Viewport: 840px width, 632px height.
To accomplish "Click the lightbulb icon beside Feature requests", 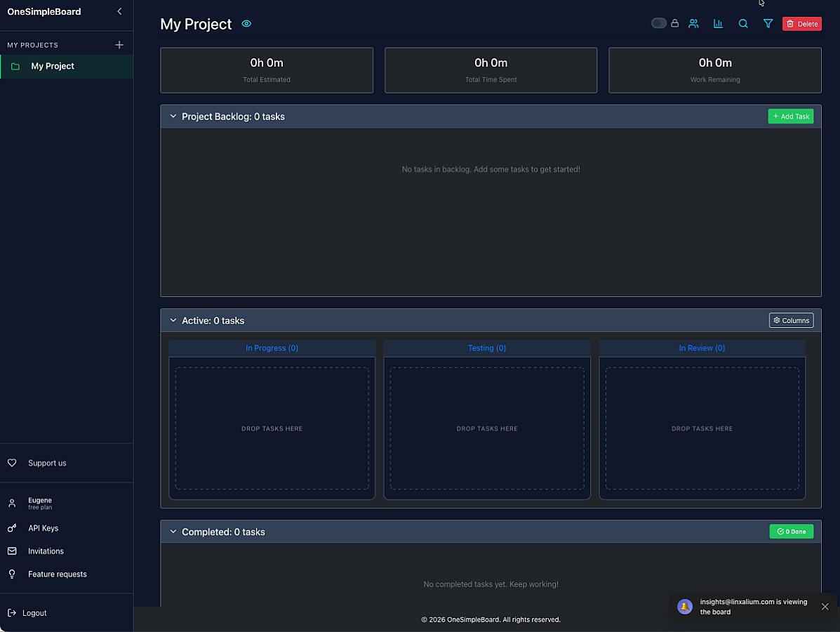I will point(12,574).
